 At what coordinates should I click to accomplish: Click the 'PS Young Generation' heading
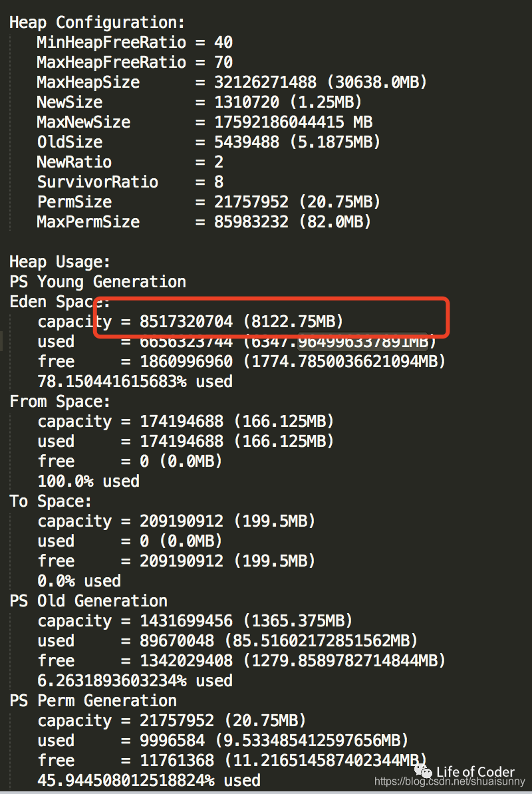tap(97, 282)
